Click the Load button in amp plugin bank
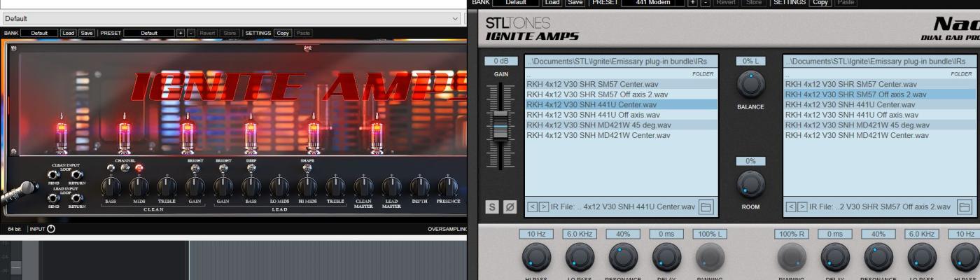The width and height of the screenshot is (980, 280). coord(68,33)
